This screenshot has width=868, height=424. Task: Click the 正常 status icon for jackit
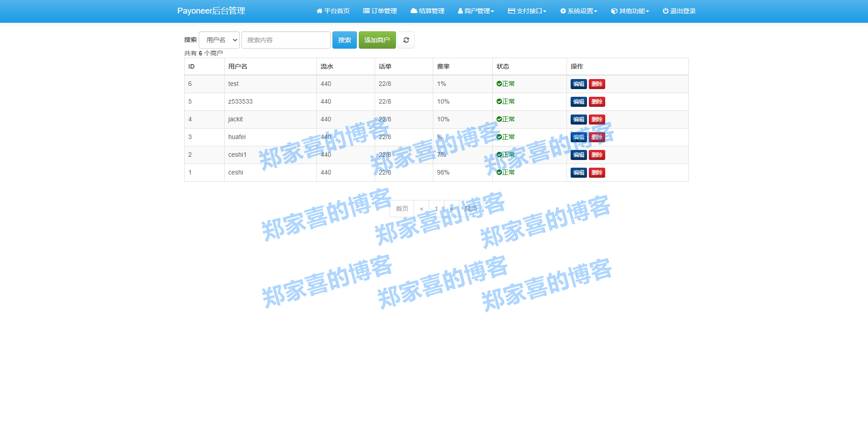(499, 119)
